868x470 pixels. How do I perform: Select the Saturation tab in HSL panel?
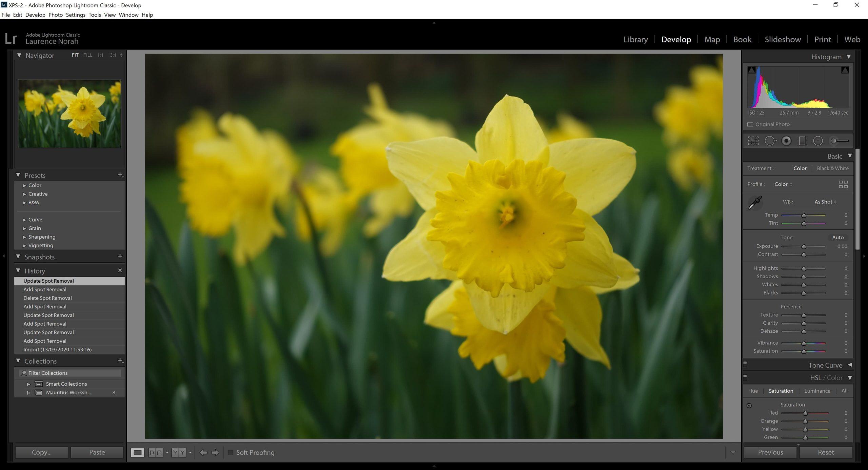click(781, 391)
